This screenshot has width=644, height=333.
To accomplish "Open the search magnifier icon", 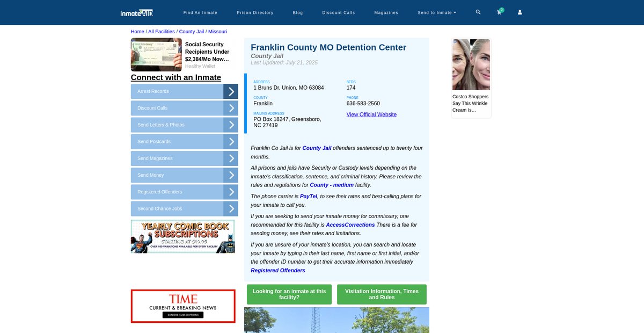I will coord(478,12).
